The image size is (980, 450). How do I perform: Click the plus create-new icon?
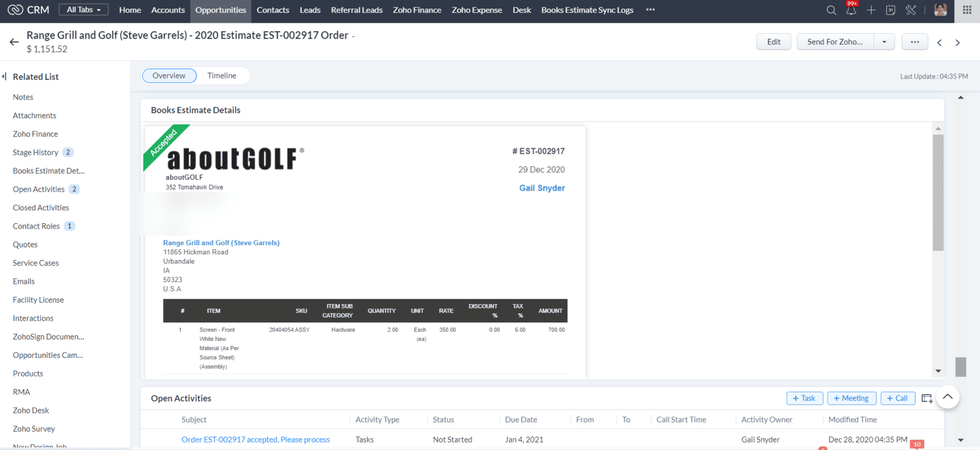871,10
